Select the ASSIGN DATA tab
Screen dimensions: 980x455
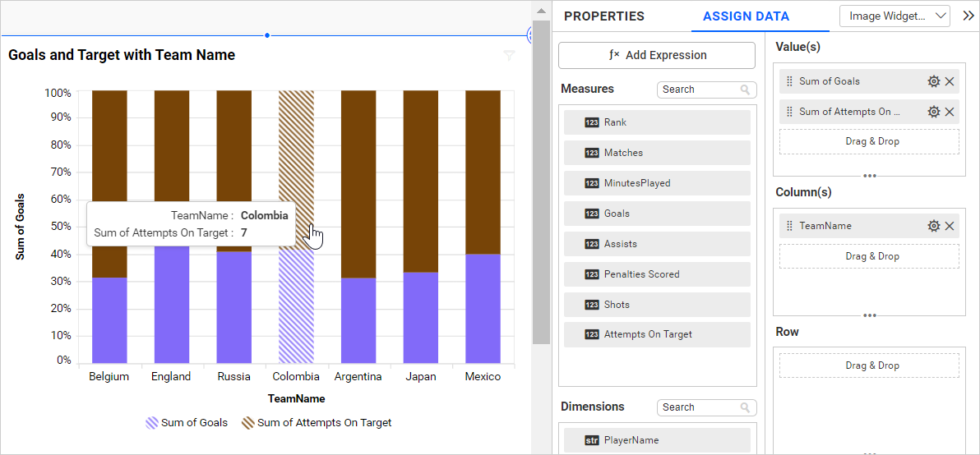pyautogui.click(x=746, y=16)
